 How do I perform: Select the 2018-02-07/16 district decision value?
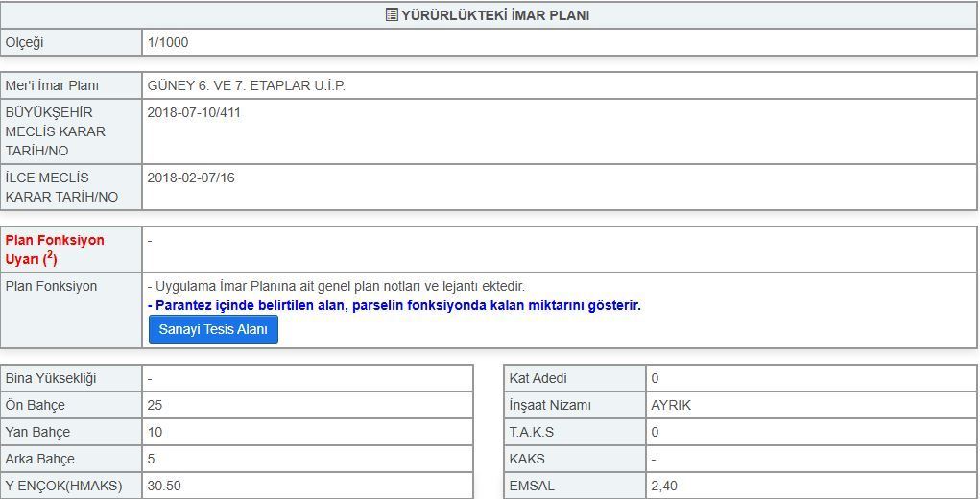pyautogui.click(x=191, y=178)
